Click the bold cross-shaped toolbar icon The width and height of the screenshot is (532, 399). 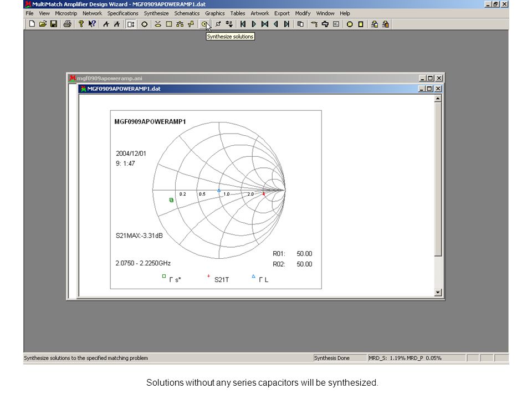coord(325,24)
